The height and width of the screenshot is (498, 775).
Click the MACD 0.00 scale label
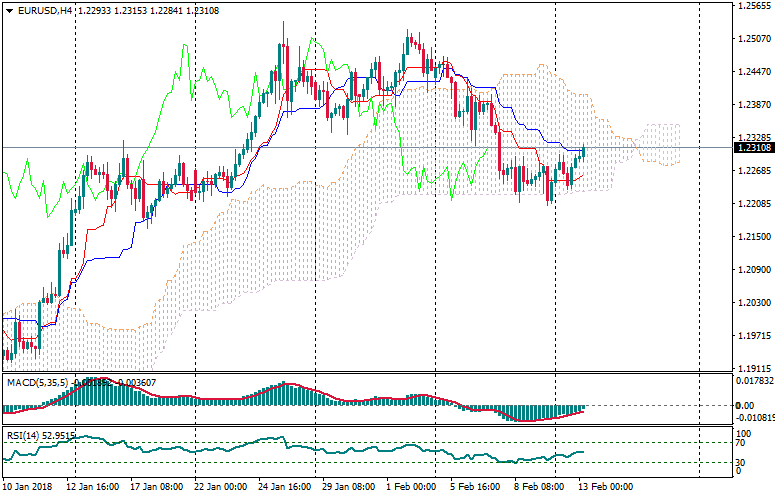tap(745, 405)
